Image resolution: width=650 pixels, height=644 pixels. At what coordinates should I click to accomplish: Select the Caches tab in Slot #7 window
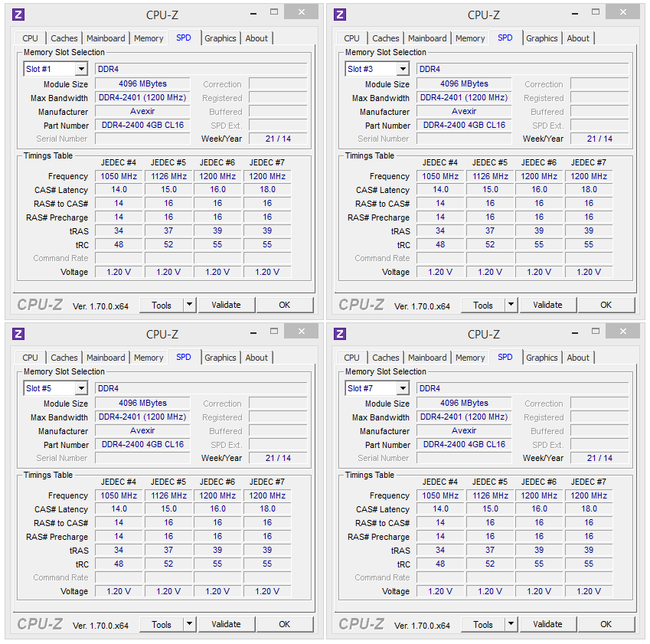tap(386, 358)
